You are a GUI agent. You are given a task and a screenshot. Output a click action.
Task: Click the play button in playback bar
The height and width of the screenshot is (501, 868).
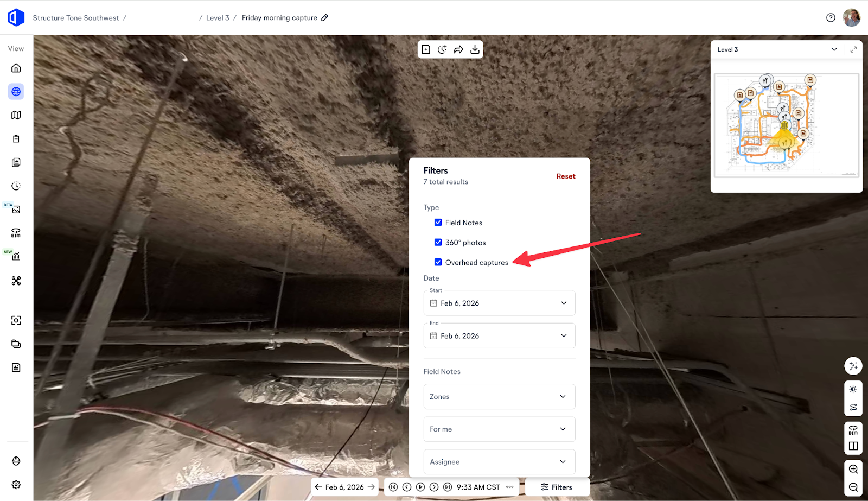(420, 487)
